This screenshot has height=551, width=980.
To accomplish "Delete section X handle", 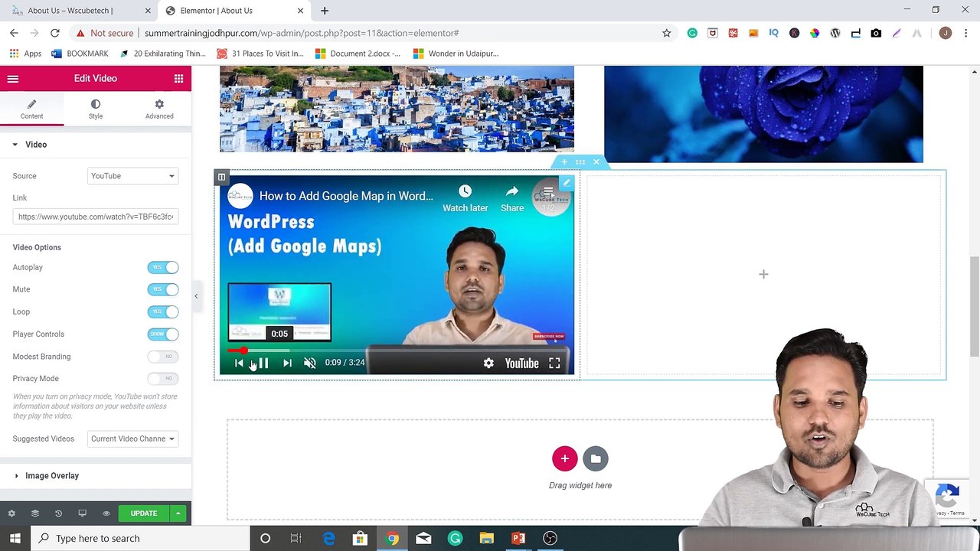I will [x=596, y=162].
